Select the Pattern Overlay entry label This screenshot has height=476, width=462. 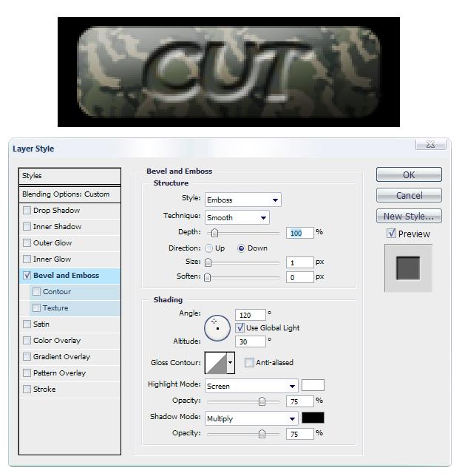coord(59,373)
